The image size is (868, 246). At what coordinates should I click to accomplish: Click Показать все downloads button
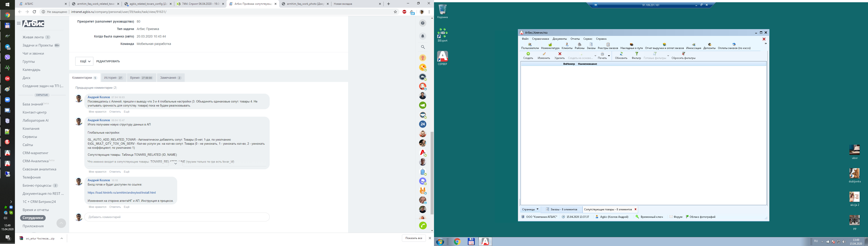pyautogui.click(x=413, y=238)
